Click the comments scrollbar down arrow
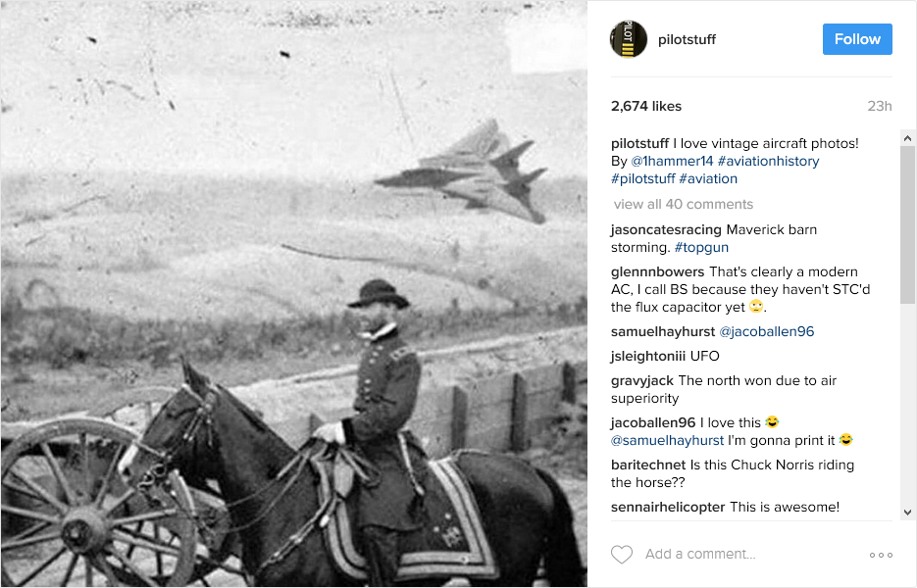Screen dimensions: 917x588 pyautogui.click(x=907, y=512)
